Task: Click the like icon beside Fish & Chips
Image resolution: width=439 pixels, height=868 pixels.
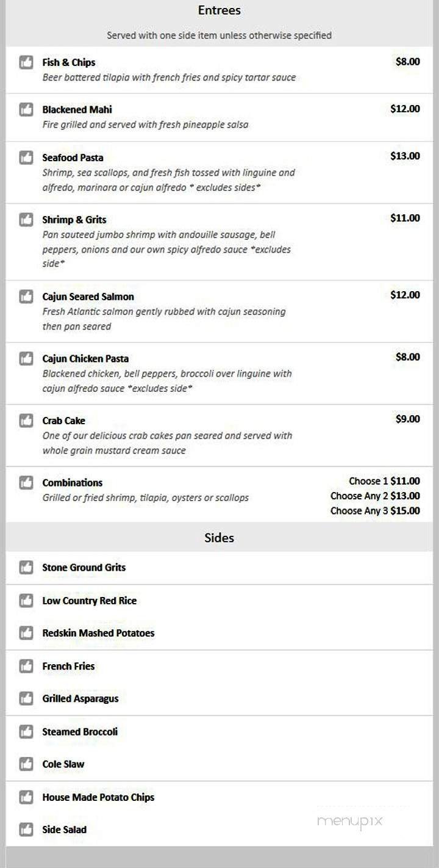Action: 26,62
